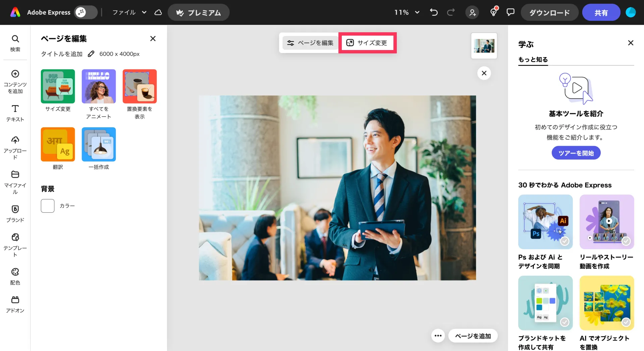Select the 翻訳 translate thumbnail
This screenshot has width=644, height=351.
click(x=58, y=144)
